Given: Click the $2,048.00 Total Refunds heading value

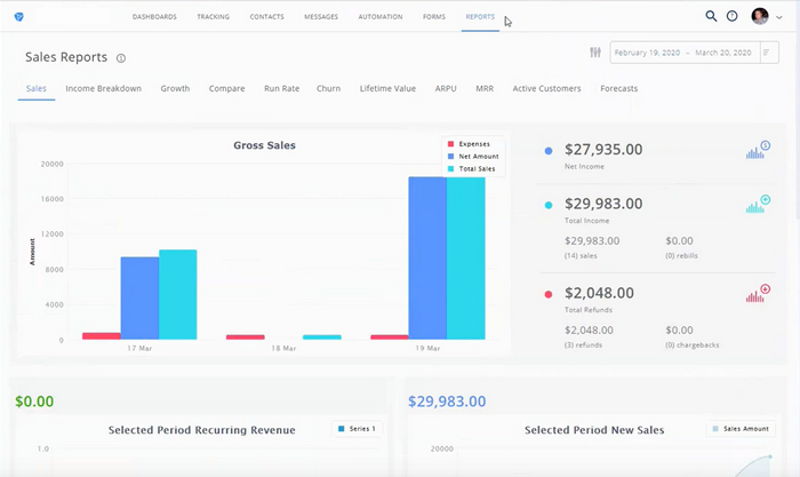Looking at the screenshot, I should coord(599,293).
